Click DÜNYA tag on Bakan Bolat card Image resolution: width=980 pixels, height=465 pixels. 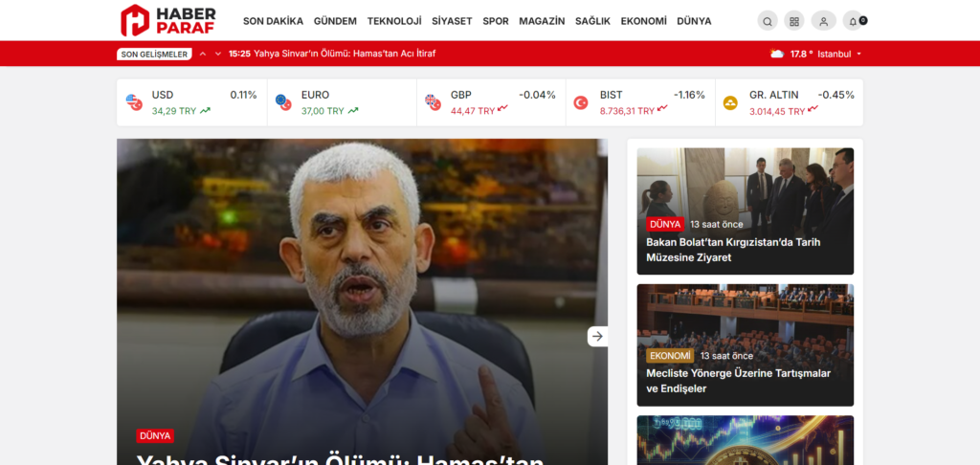tap(665, 225)
